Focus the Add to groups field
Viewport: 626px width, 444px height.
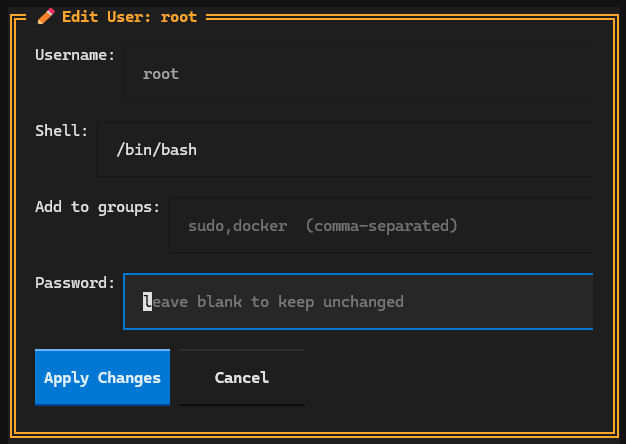tap(381, 226)
